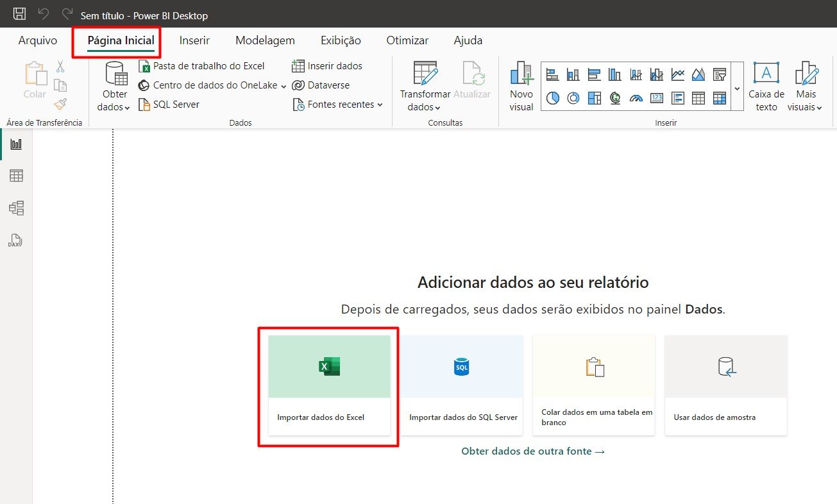
Task: Switch to the Modelagem tab
Action: 265,40
